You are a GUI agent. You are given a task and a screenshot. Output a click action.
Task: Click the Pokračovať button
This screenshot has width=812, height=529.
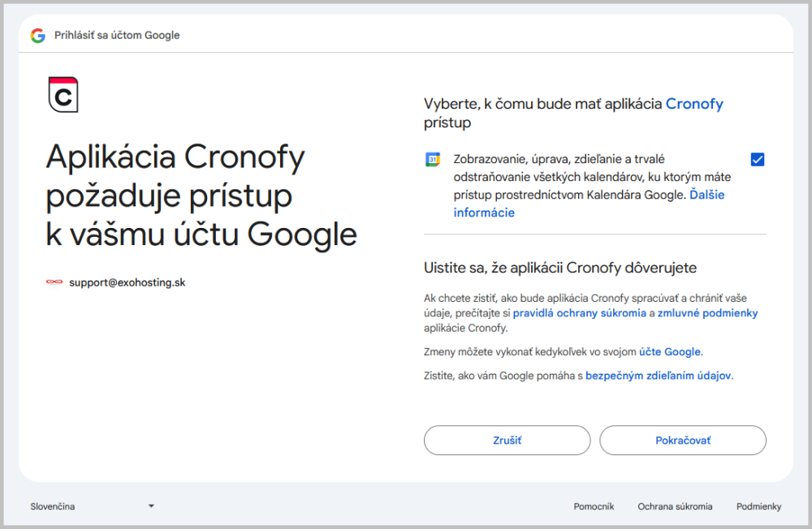tap(682, 440)
